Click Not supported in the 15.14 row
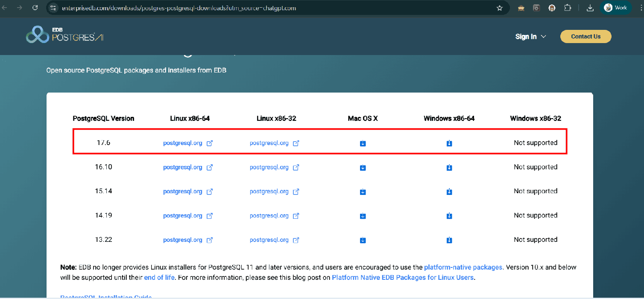Screen dimensions: 644x299 536,192
